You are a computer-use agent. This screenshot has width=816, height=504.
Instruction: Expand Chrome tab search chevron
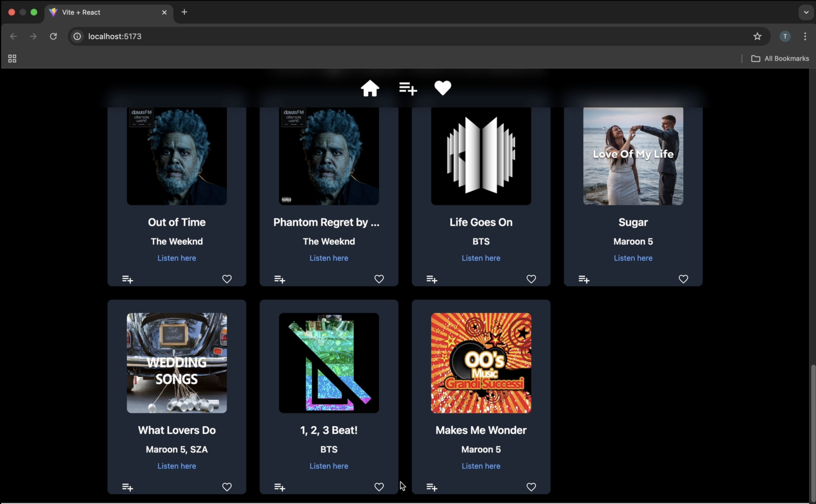806,12
